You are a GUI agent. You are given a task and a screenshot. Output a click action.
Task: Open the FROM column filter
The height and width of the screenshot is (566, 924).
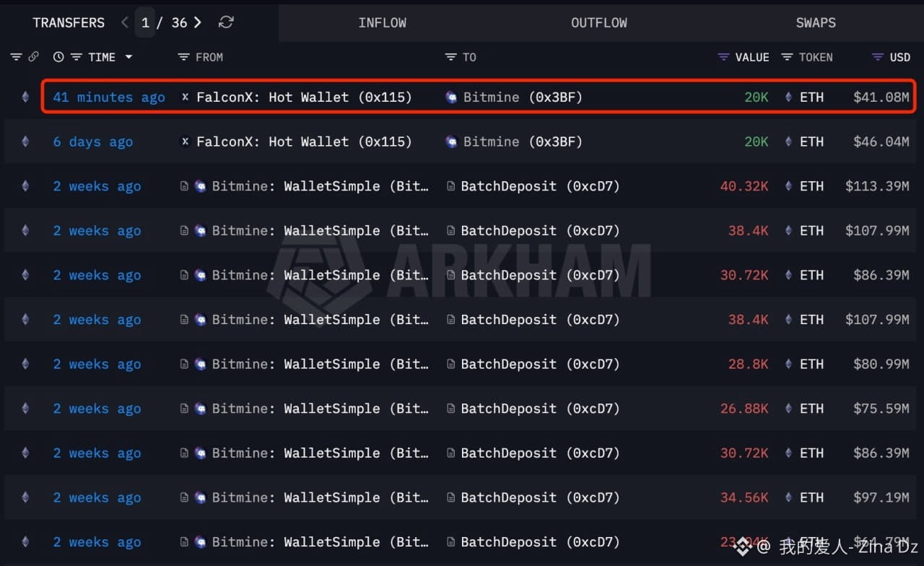183,57
